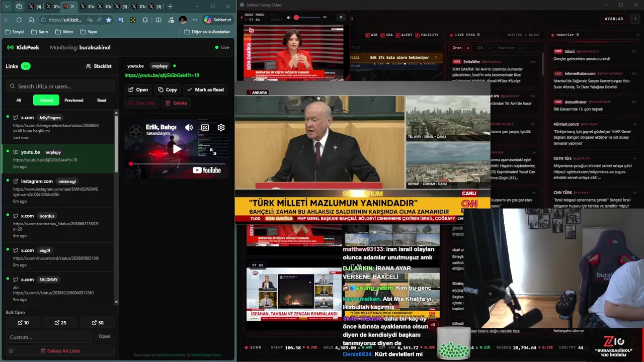Select the x.com link from abg01

pos(58,257)
